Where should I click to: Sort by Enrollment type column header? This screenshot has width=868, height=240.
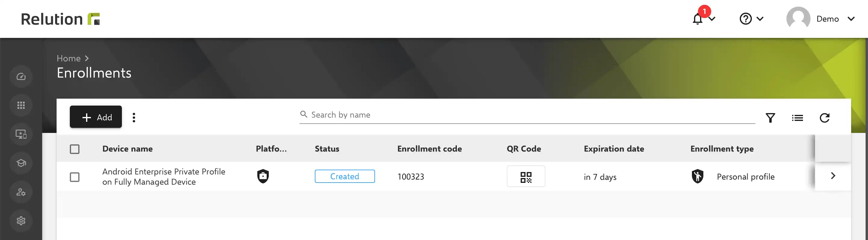[722, 149]
